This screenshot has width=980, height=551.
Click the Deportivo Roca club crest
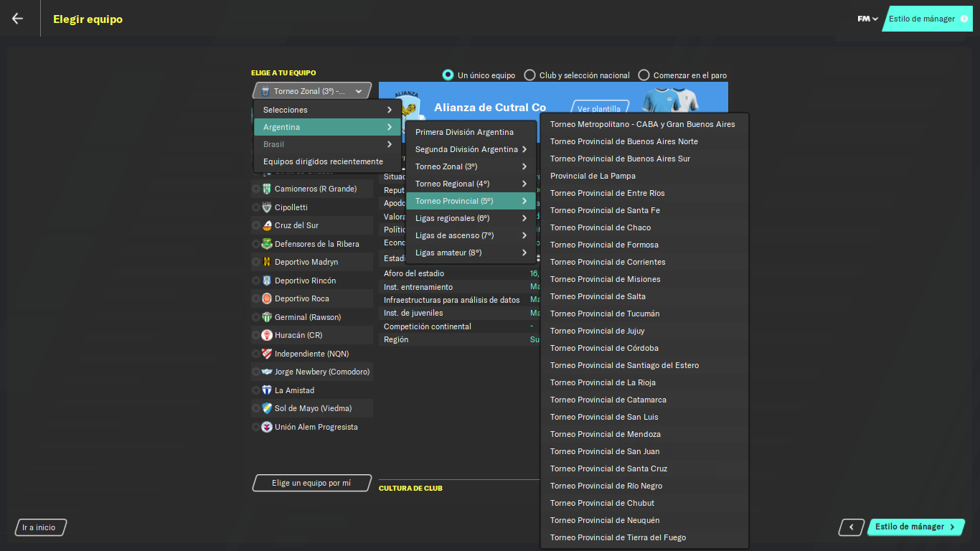pos(267,298)
